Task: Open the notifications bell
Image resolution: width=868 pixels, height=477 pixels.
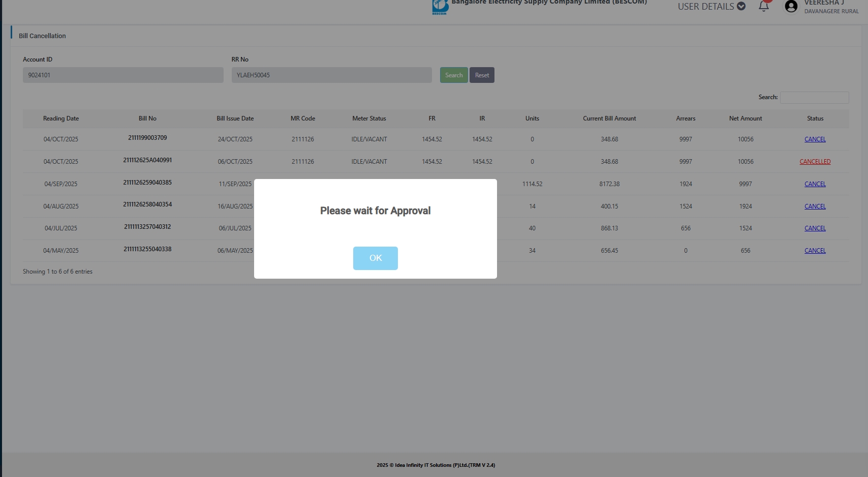Action: [x=763, y=6]
